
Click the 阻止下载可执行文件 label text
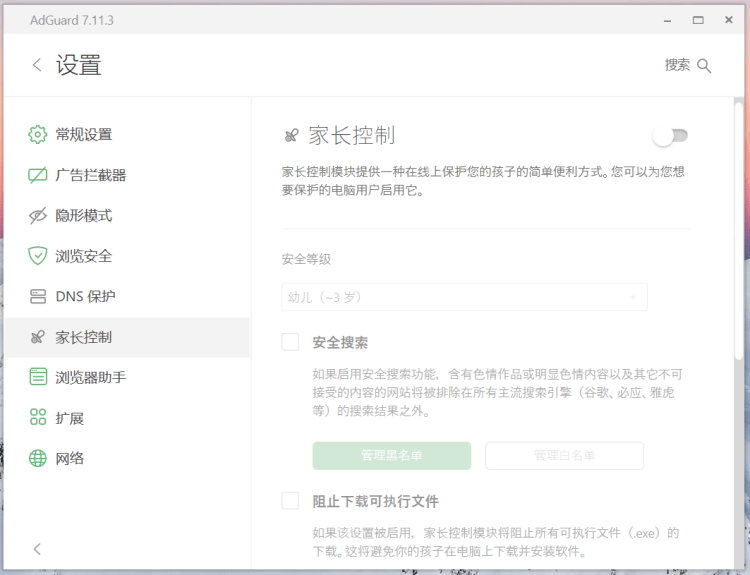pyautogui.click(x=375, y=501)
